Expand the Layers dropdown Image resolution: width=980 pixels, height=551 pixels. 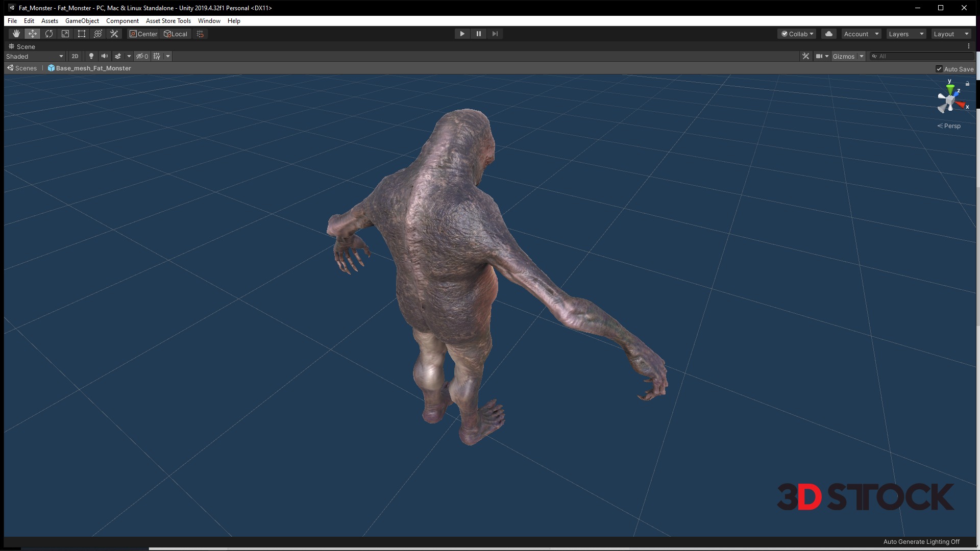pyautogui.click(x=906, y=34)
